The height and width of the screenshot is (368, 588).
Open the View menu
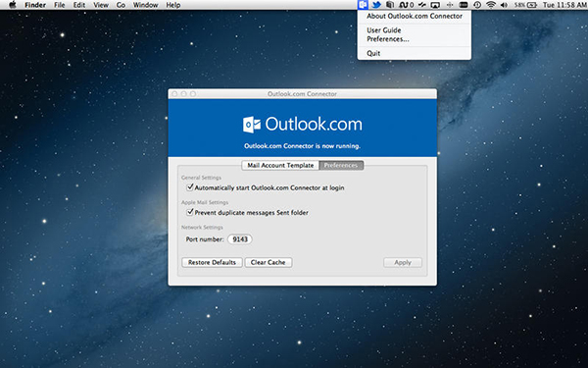click(x=101, y=5)
